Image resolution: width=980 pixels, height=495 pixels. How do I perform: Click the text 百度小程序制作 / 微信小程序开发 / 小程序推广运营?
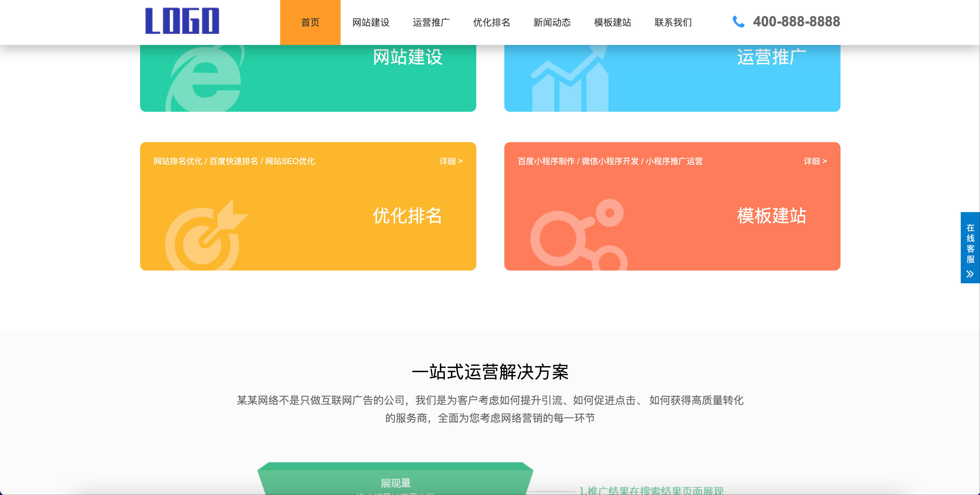click(610, 161)
